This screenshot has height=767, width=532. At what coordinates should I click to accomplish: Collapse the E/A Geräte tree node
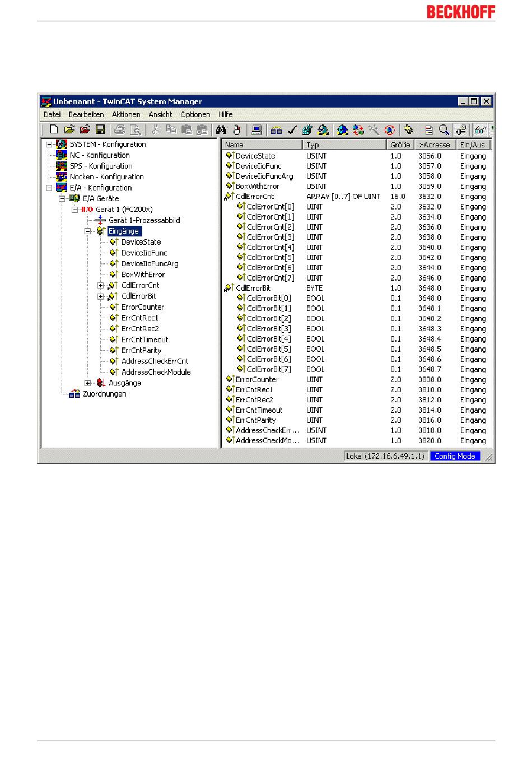pos(62,198)
